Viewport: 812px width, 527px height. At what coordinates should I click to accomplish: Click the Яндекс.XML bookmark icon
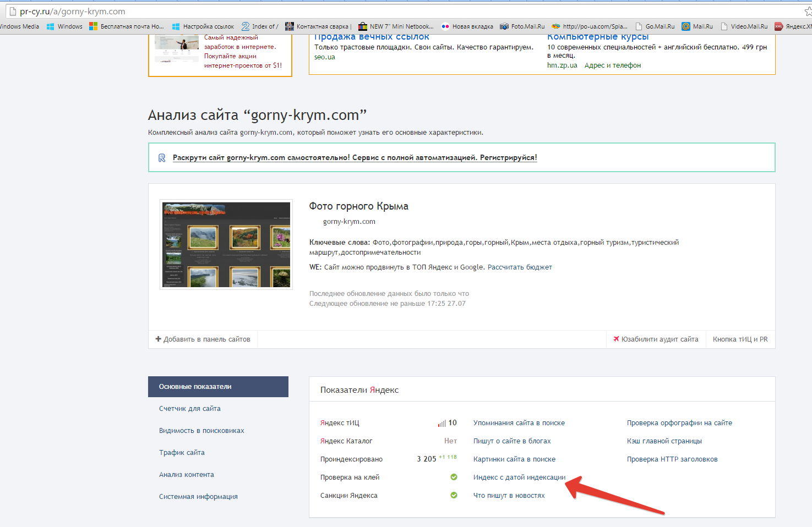[x=779, y=26]
